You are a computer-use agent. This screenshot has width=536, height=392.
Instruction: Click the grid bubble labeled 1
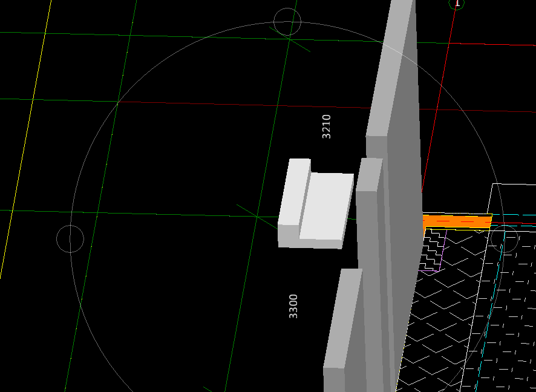tap(457, 4)
